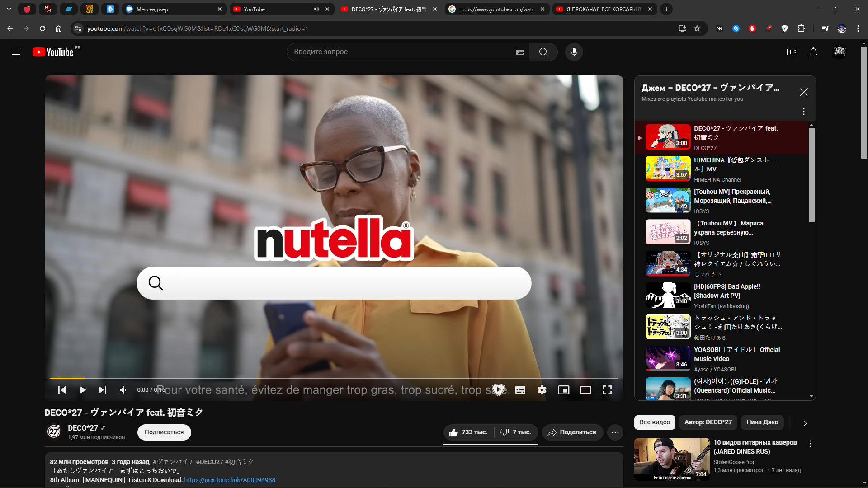
Task: Open the YouTube guide hamburger menu
Action: [16, 52]
